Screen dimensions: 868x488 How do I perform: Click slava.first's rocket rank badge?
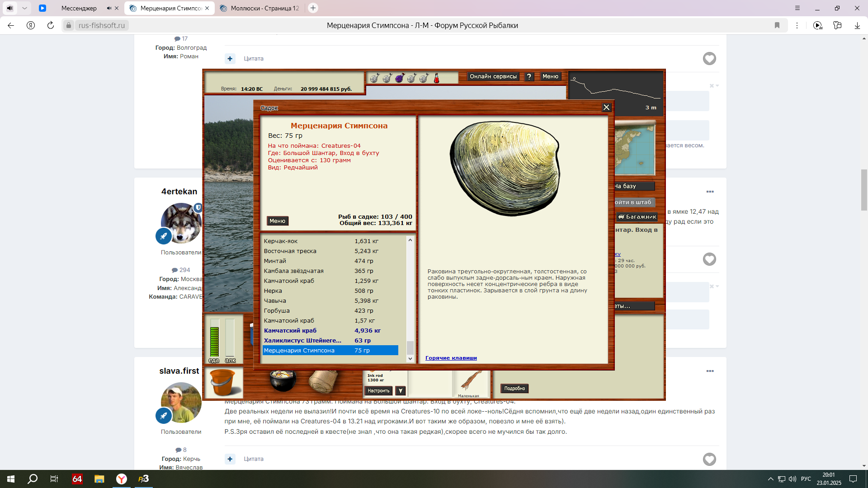click(163, 415)
